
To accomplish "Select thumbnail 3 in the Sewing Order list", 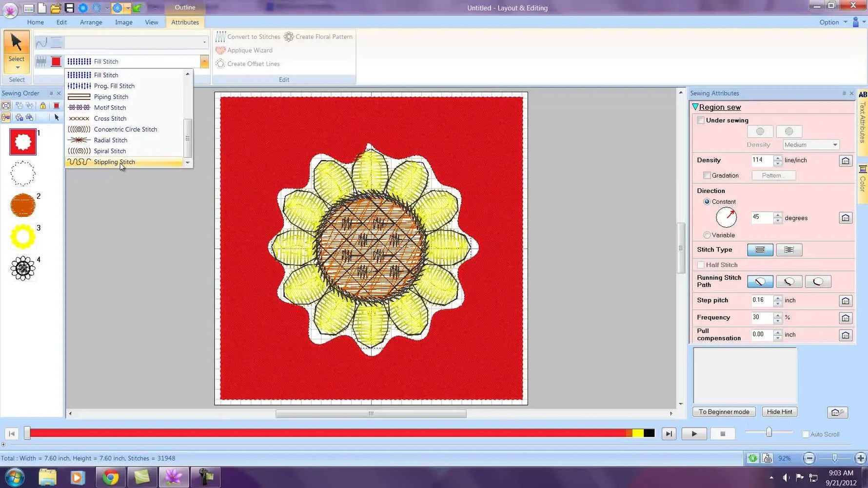I will click(x=22, y=236).
